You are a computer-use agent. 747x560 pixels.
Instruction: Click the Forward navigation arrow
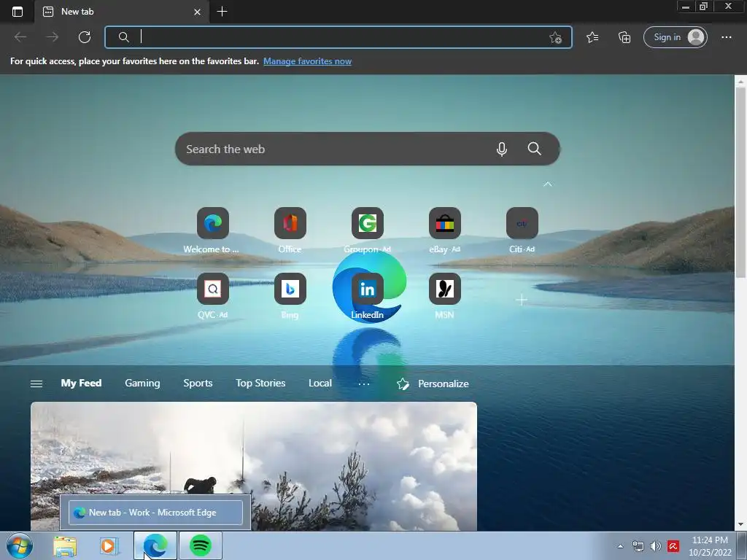coord(53,37)
